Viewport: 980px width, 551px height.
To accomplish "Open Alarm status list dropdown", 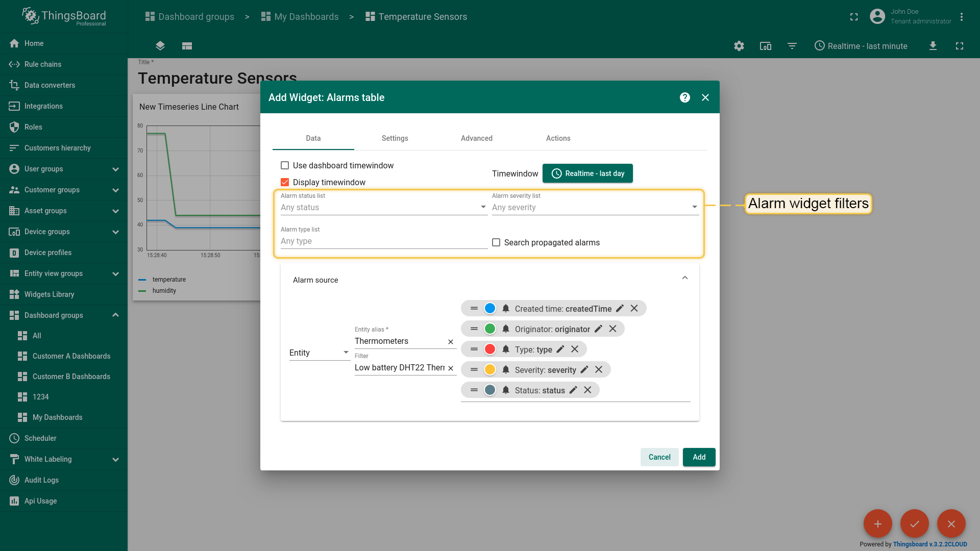I will (384, 207).
